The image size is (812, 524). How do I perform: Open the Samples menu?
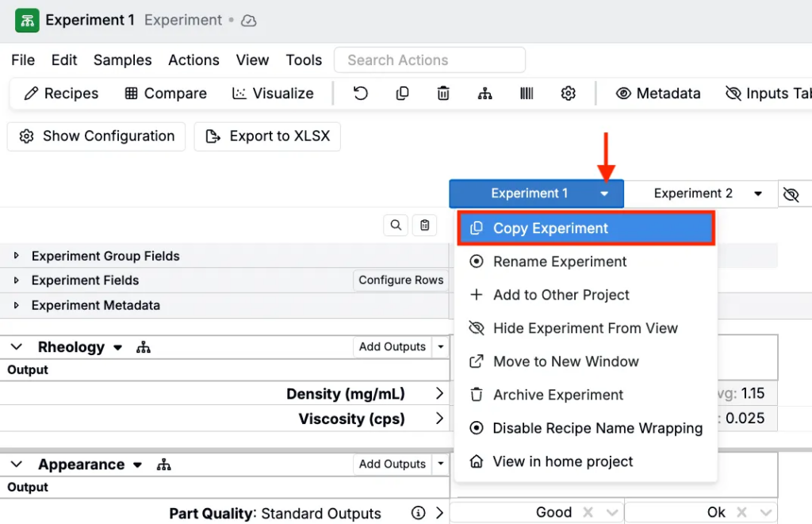pos(122,60)
